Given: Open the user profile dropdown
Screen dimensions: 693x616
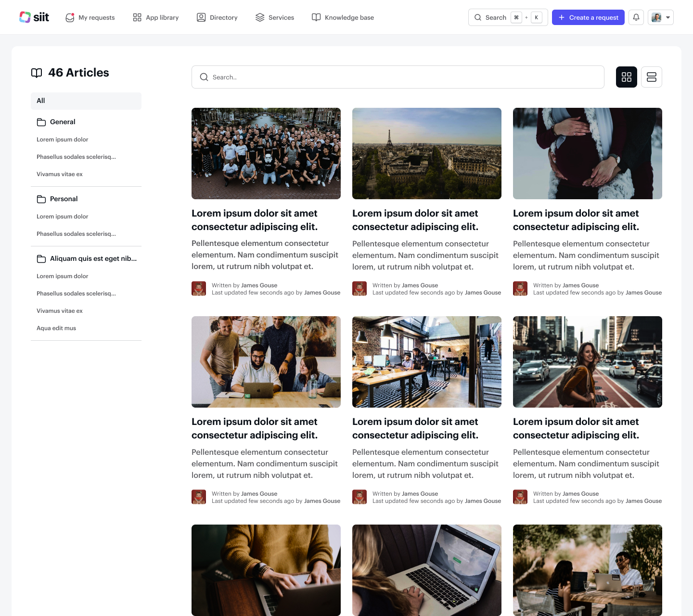Looking at the screenshot, I should (660, 17).
